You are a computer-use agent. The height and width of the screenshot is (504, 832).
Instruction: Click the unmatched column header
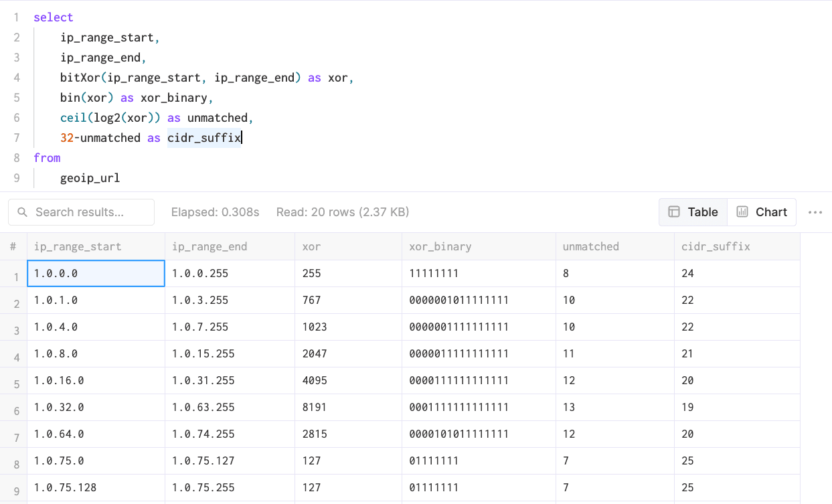point(590,246)
